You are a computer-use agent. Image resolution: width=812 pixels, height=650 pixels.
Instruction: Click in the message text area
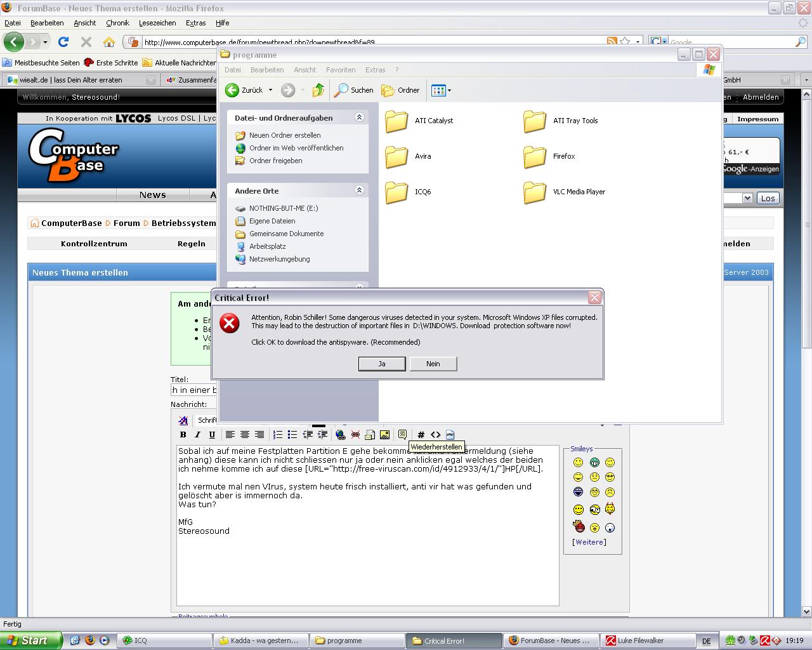click(x=368, y=525)
